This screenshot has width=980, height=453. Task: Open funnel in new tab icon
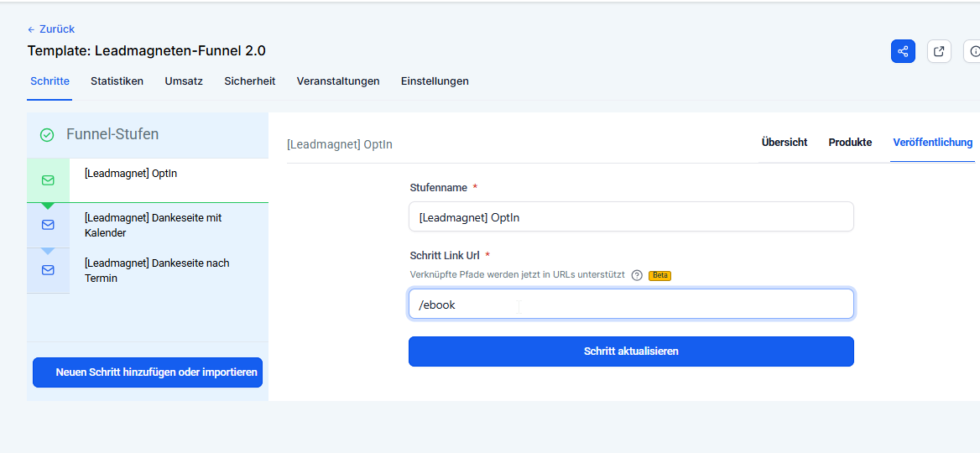coord(939,51)
